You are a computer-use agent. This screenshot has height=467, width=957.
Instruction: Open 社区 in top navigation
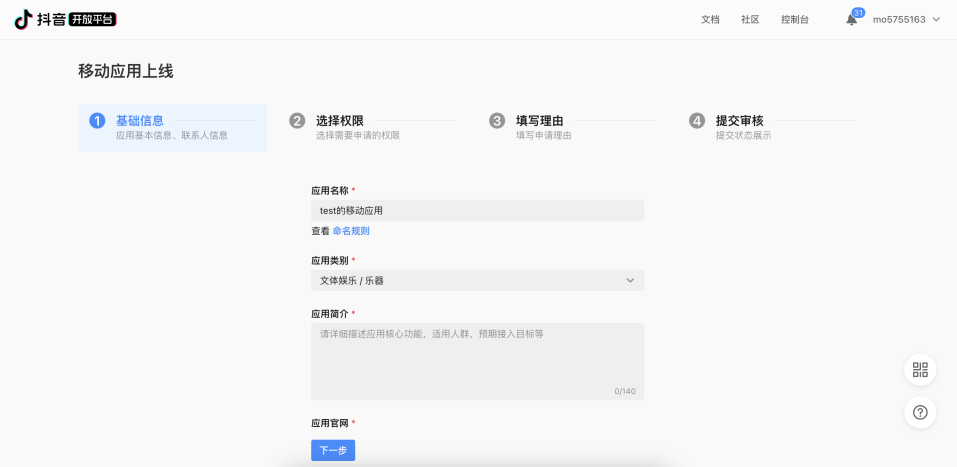pos(750,20)
